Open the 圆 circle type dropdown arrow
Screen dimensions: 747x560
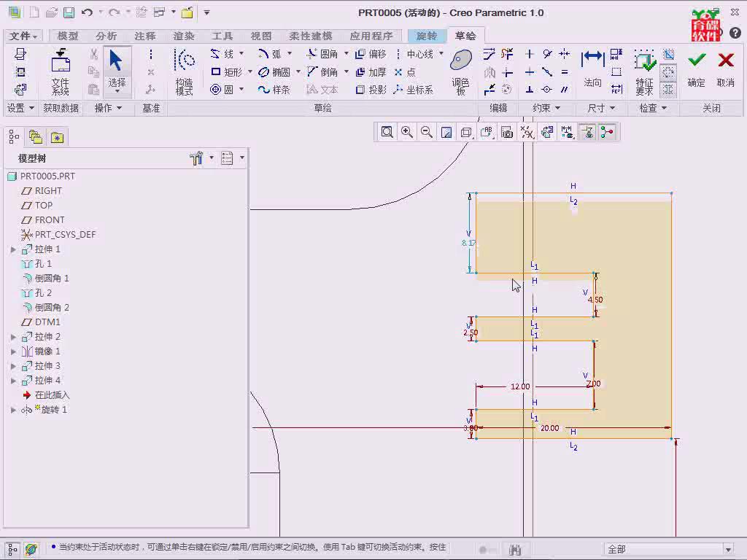click(241, 90)
